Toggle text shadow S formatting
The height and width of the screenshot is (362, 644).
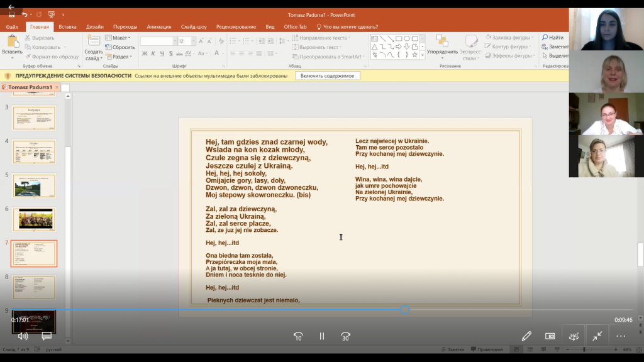click(x=170, y=53)
